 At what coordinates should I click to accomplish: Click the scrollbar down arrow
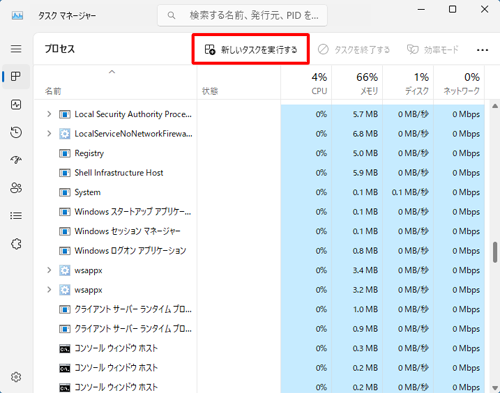pos(495,388)
